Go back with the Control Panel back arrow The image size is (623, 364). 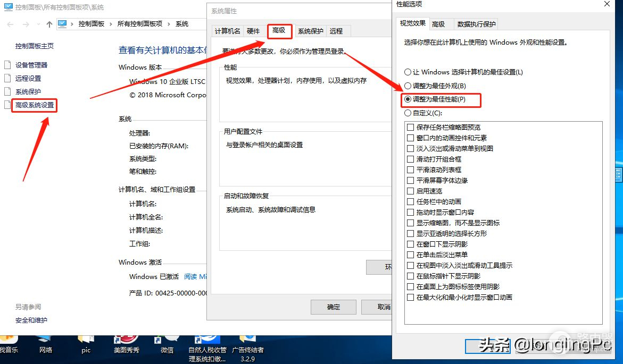tap(10, 24)
